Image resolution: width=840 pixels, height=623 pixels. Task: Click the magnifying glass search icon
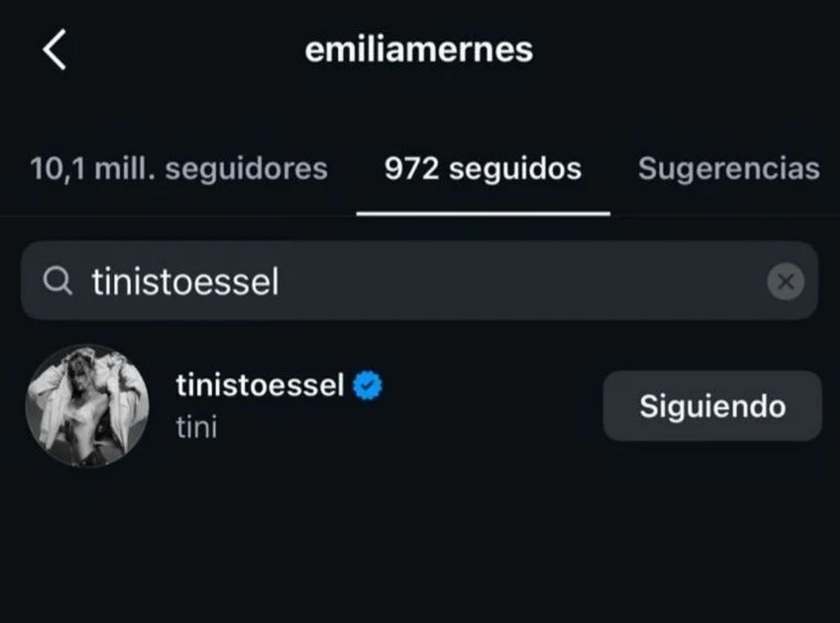(57, 281)
